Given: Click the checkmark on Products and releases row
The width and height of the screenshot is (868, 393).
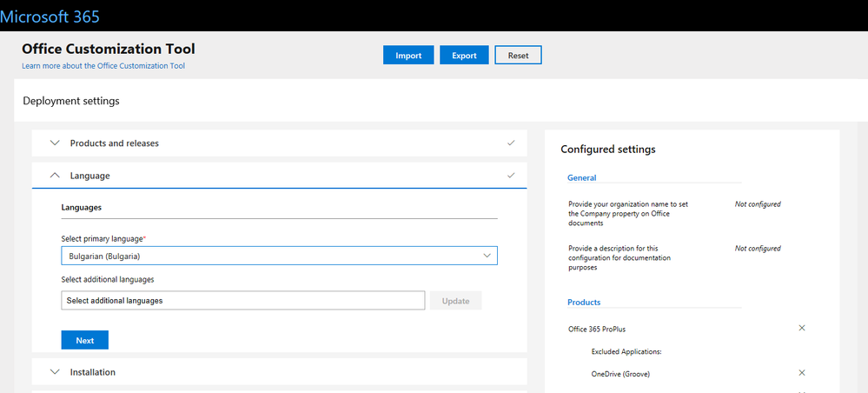Looking at the screenshot, I should tap(511, 143).
